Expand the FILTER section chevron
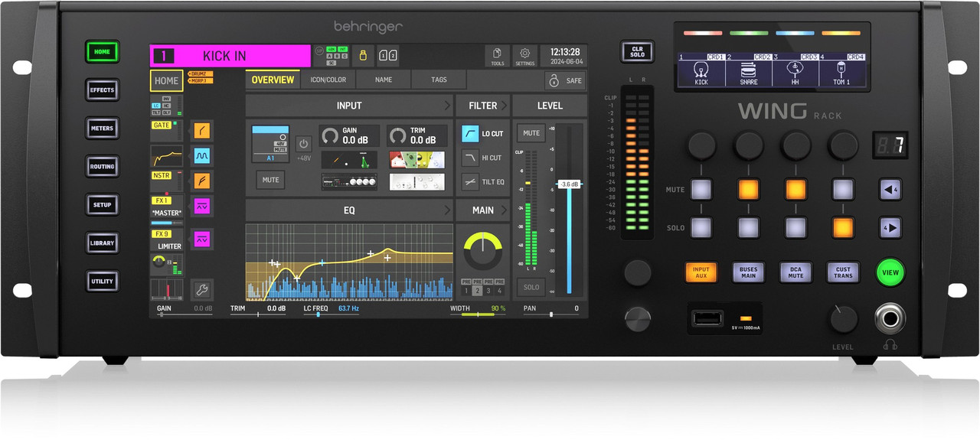Screen dimensions: 980x443 (504, 106)
